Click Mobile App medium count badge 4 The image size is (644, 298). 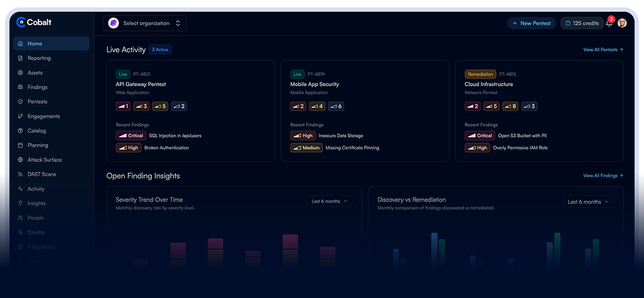[x=317, y=107]
